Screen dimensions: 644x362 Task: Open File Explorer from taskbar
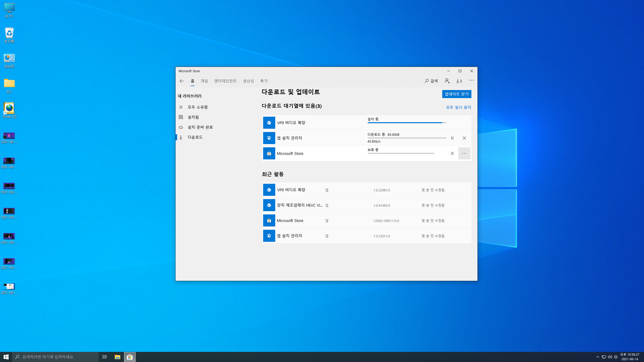click(117, 357)
